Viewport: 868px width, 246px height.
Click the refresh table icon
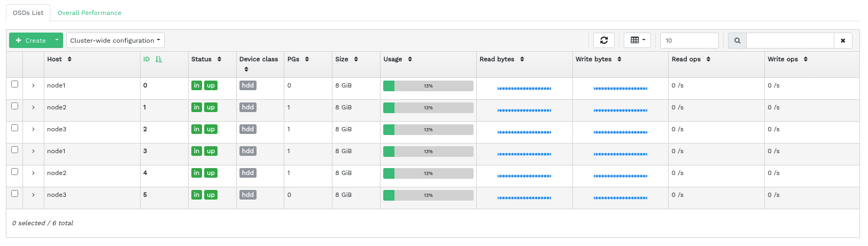[604, 41]
